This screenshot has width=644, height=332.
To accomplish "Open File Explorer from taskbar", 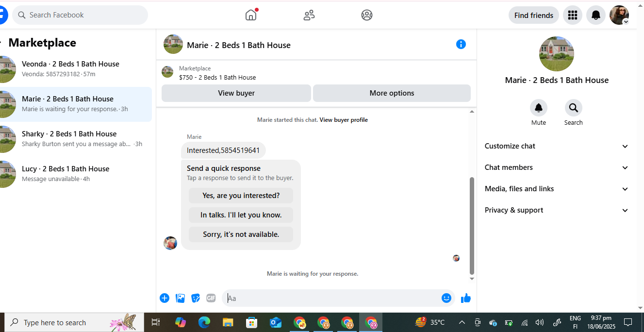I will (228, 322).
